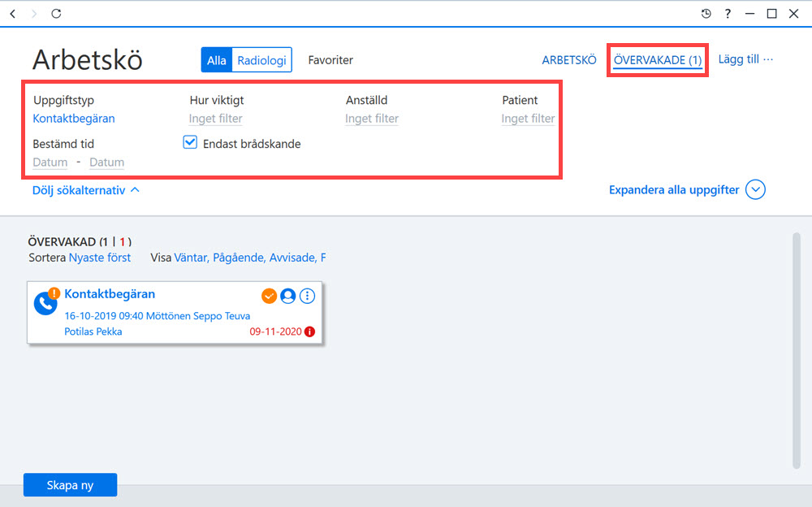
Task: Click orange exclamation badge on phone icon
Action: [54, 292]
